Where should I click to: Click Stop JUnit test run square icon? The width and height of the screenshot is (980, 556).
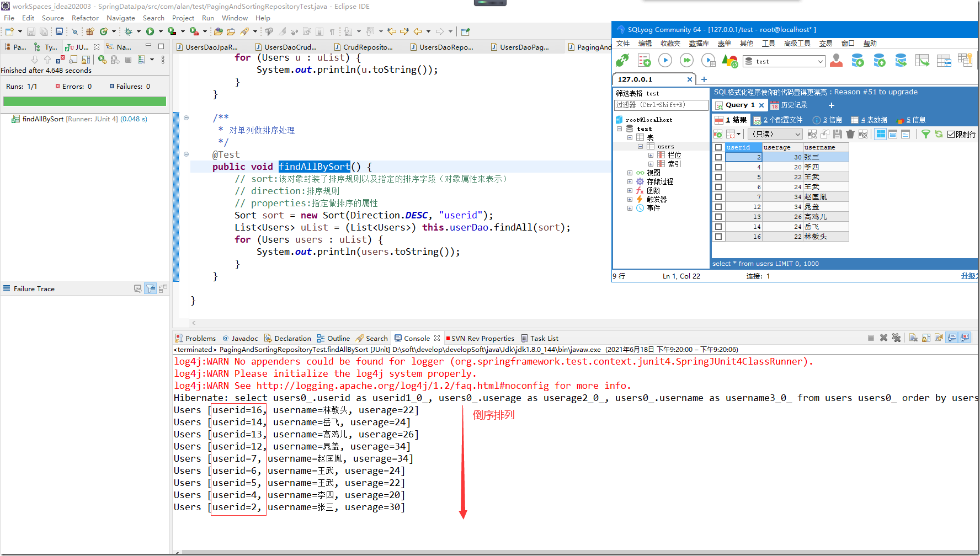128,60
